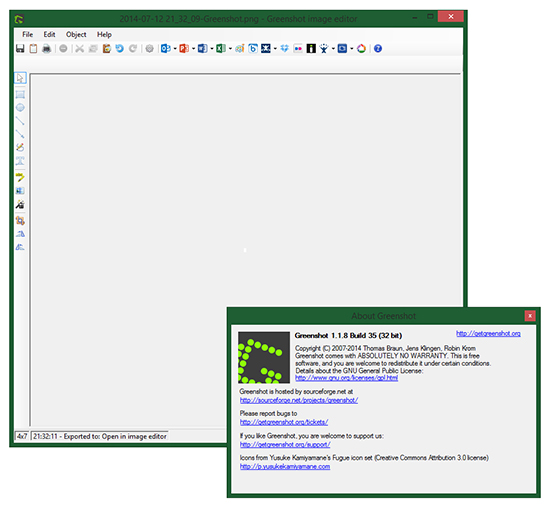
Task: Expand the Excel export dropdown arrow
Action: pyautogui.click(x=230, y=49)
